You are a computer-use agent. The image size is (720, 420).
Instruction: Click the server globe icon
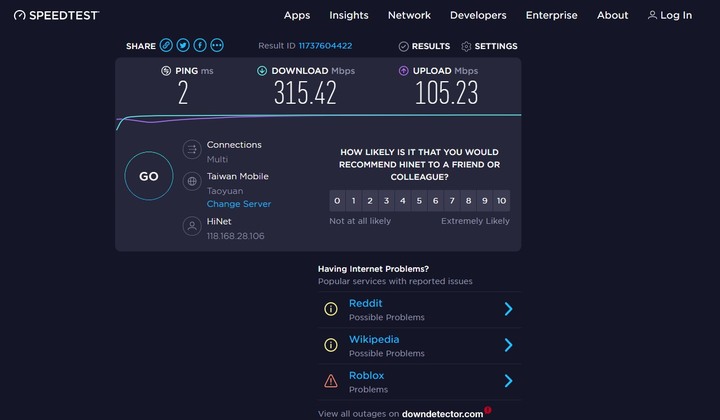pos(192,181)
